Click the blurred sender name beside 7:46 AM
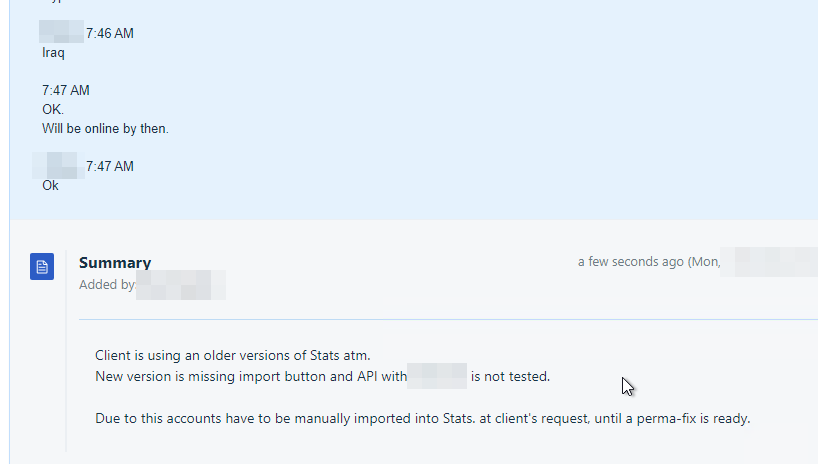The width and height of the screenshot is (818, 464). [x=61, y=32]
